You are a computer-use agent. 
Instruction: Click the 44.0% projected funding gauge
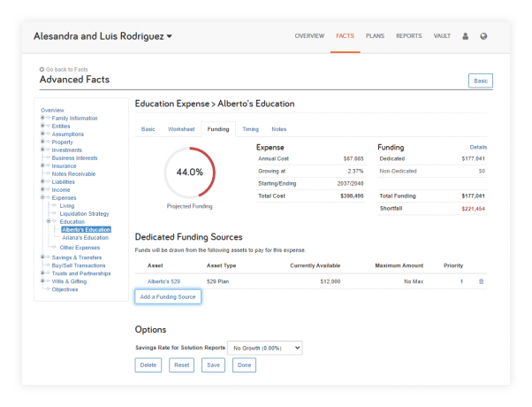click(190, 173)
